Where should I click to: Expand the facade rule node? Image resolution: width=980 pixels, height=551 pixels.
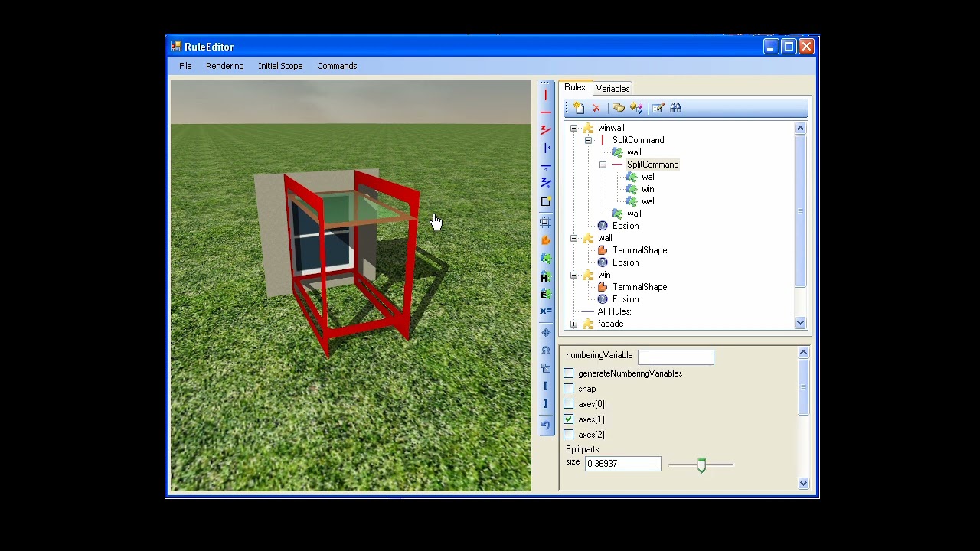tap(573, 324)
